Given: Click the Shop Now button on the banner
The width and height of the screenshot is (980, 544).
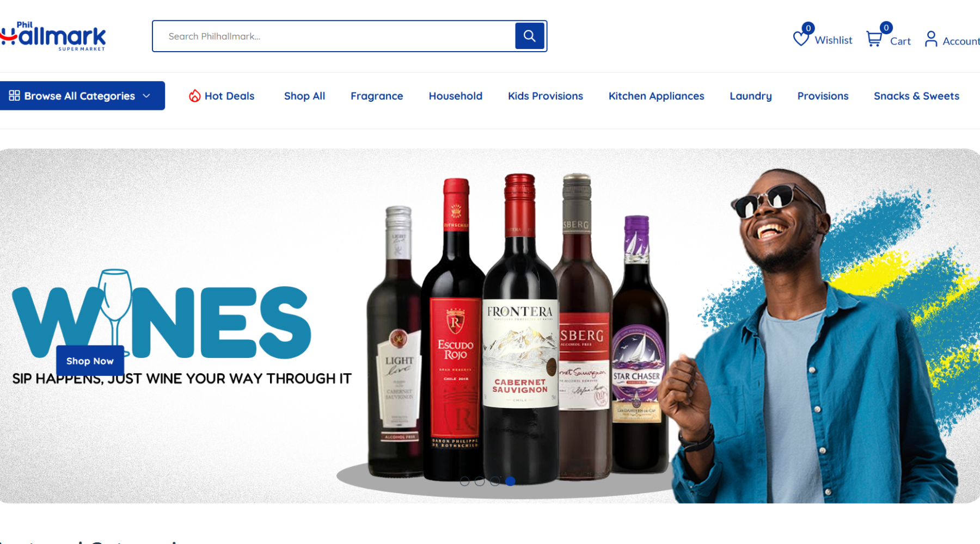Looking at the screenshot, I should 90,361.
